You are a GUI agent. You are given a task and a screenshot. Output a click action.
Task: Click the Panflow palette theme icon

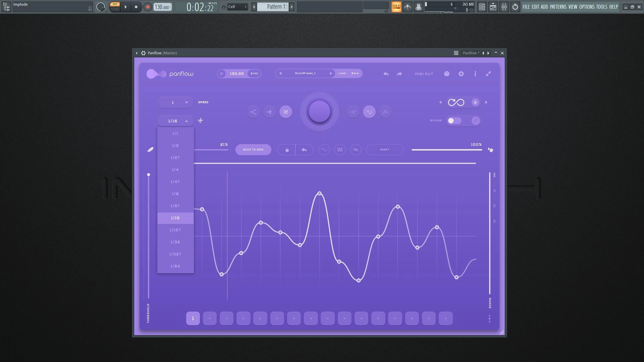tap(447, 74)
